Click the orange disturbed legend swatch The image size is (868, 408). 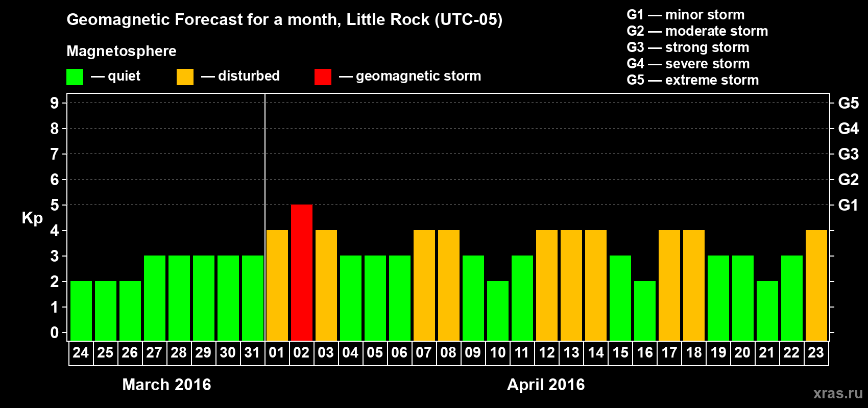185,77
